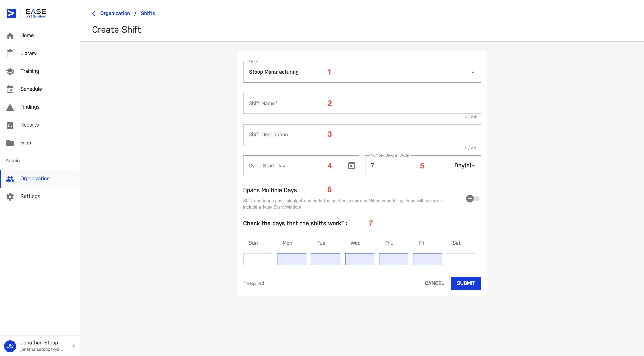Click the Create Shift page heading

pyautogui.click(x=116, y=29)
